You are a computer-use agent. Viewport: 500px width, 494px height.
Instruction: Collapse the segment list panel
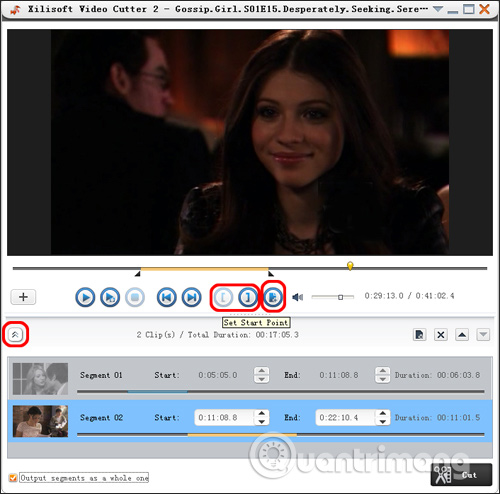[x=15, y=334]
